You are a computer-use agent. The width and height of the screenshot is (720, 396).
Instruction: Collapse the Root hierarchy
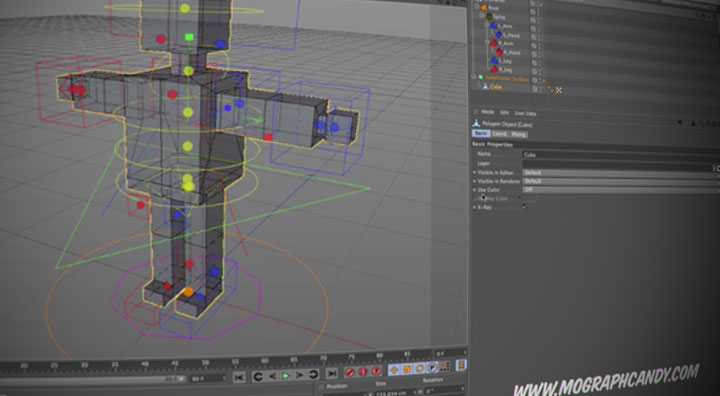pyautogui.click(x=477, y=6)
